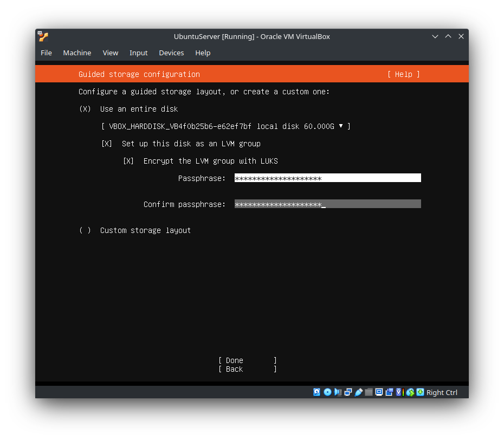Open the Machine menu
The image size is (504, 440).
point(77,53)
